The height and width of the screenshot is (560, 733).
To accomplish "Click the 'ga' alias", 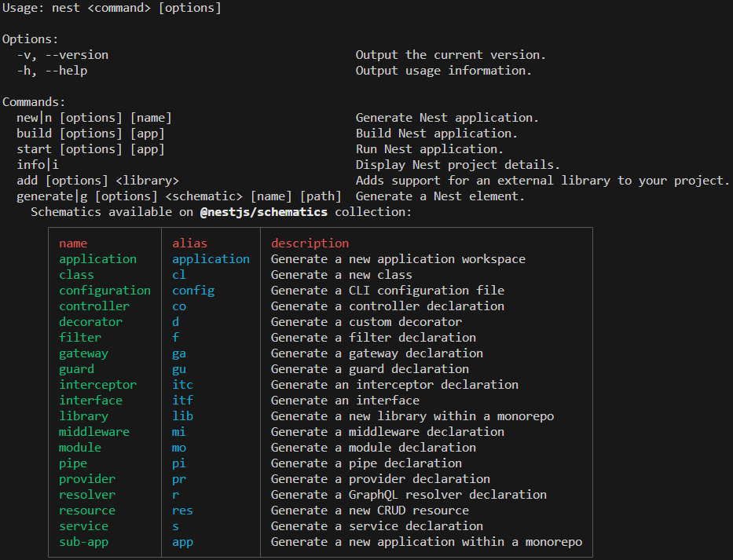I will click(179, 354).
